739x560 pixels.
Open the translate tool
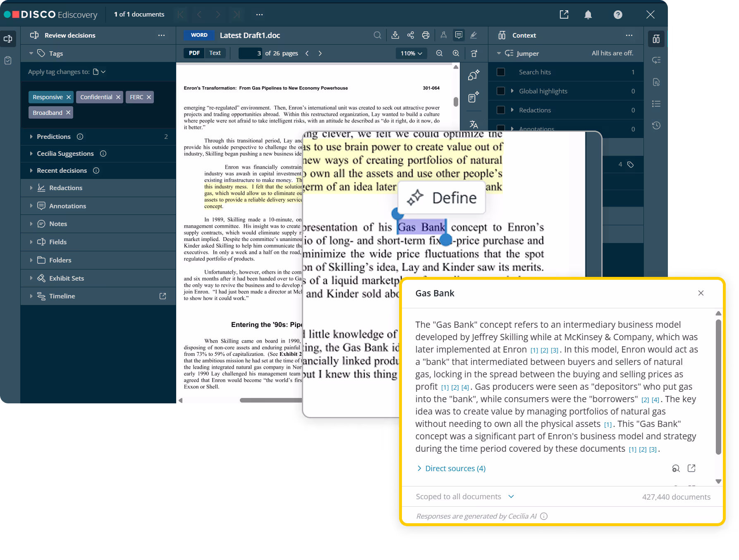click(474, 124)
